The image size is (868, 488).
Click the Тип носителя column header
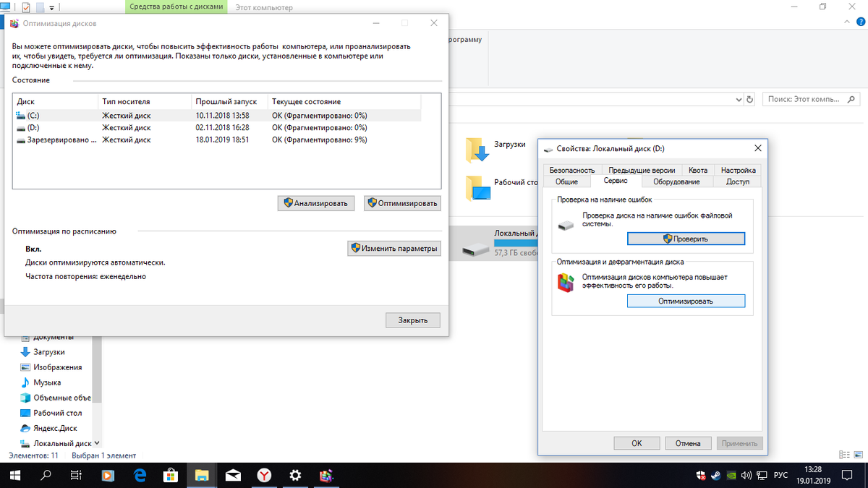point(145,101)
